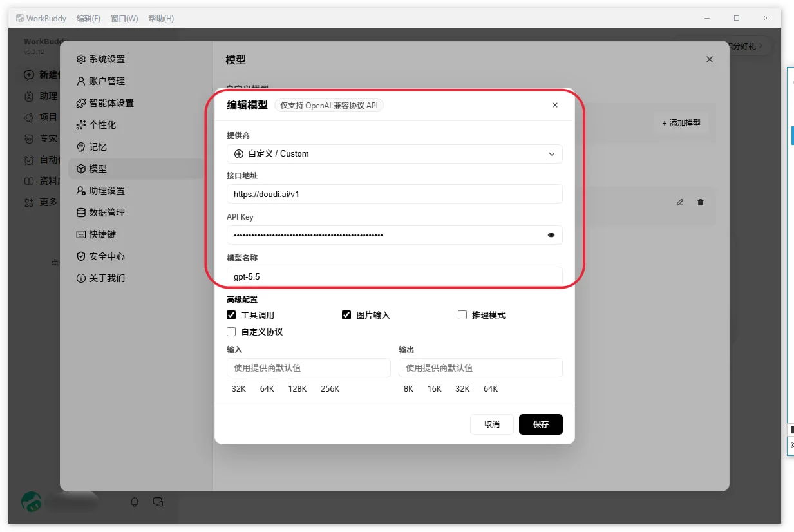Viewport: 794px width, 532px height.
Task: Click the 智能体设置 puzzle icon
Action: [81, 103]
